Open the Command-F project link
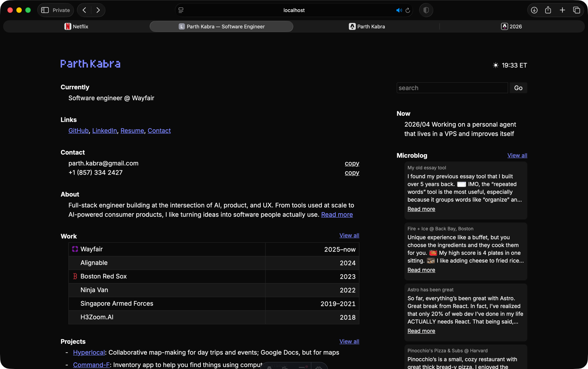 tap(91, 365)
